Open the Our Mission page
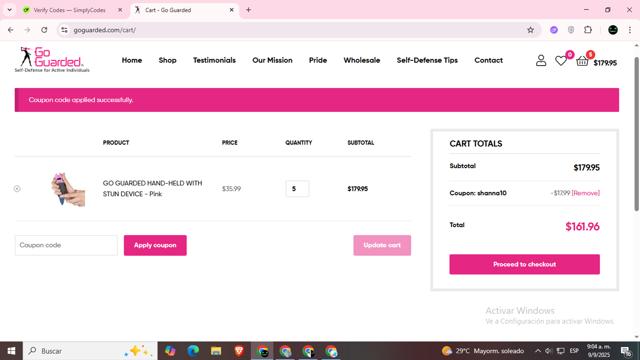 [272, 60]
